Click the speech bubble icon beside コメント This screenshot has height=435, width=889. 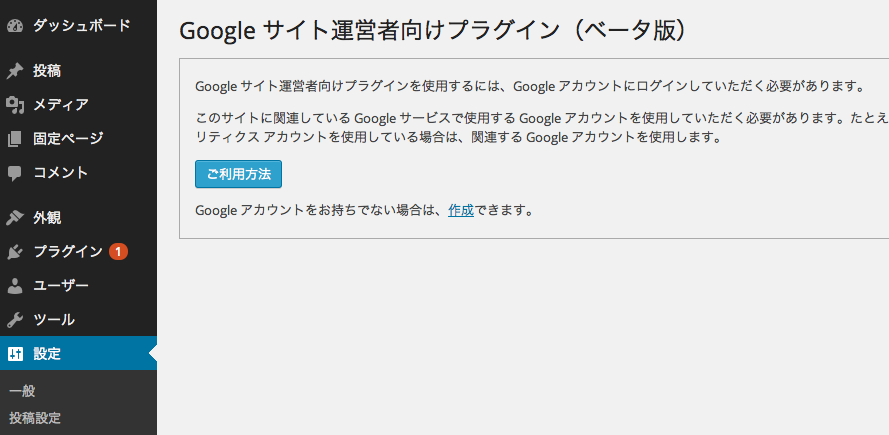click(x=15, y=173)
